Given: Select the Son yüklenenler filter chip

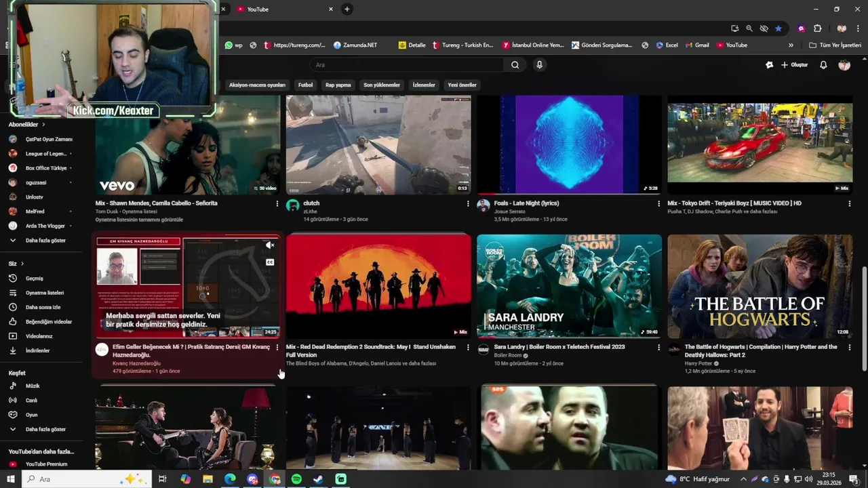Looking at the screenshot, I should click(382, 85).
